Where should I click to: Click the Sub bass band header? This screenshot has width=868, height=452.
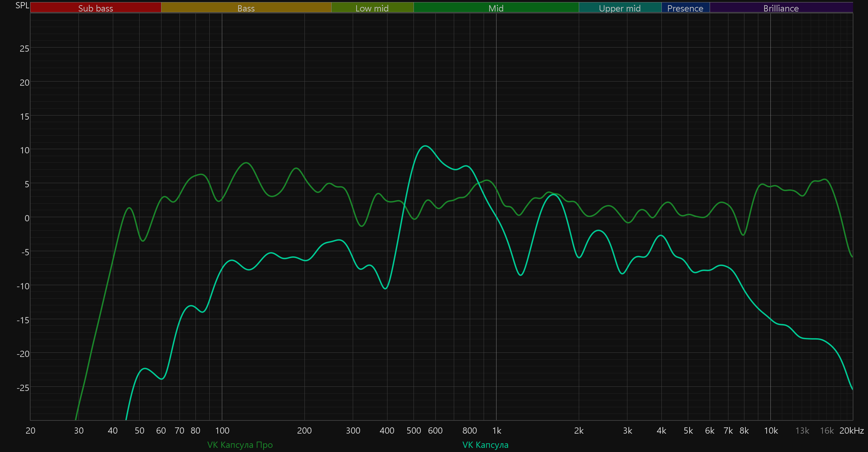(95, 8)
